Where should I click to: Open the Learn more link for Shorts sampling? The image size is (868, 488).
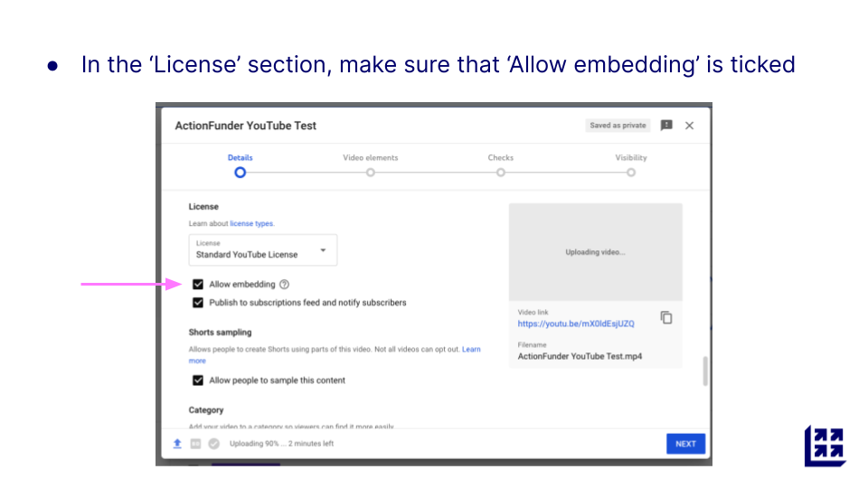click(x=471, y=350)
